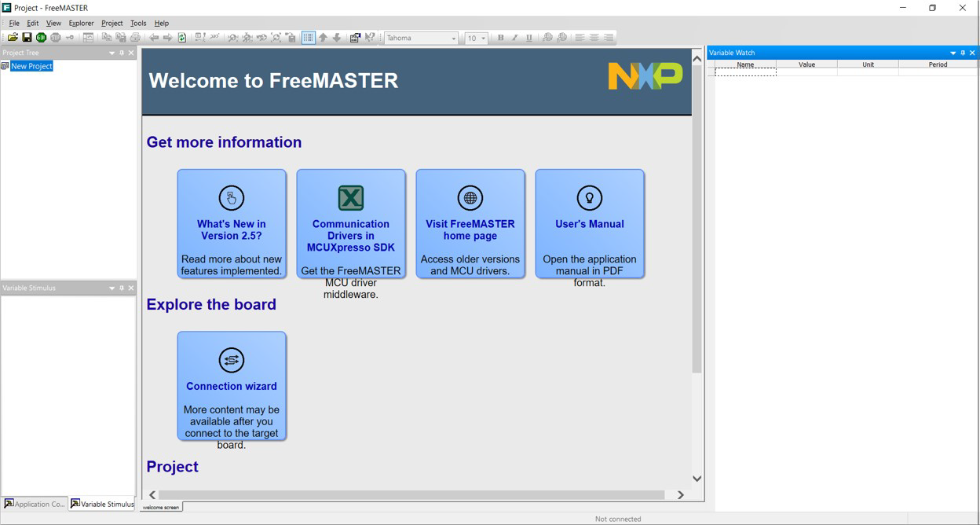Select New Project in the Project Tree
The image size is (980, 525).
[x=31, y=66]
